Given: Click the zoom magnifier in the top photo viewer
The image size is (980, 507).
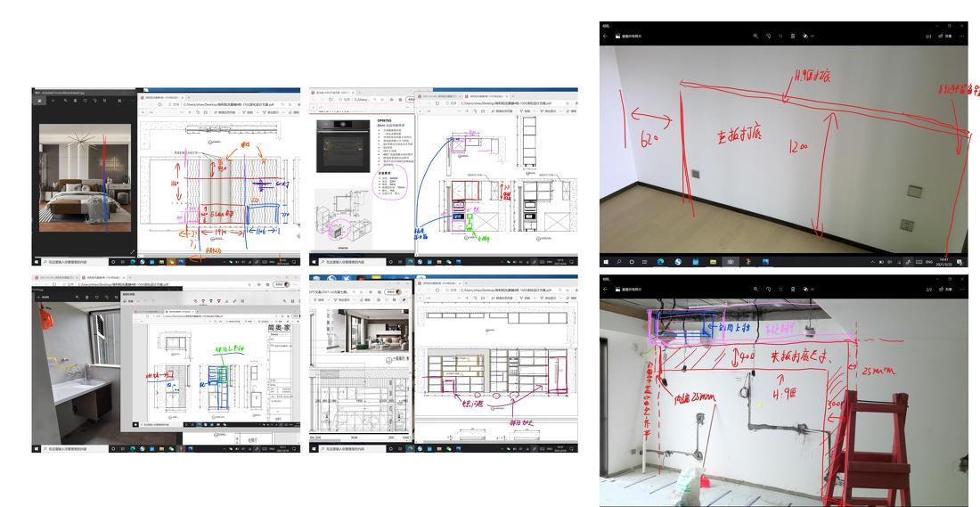Looking at the screenshot, I should (x=755, y=36).
